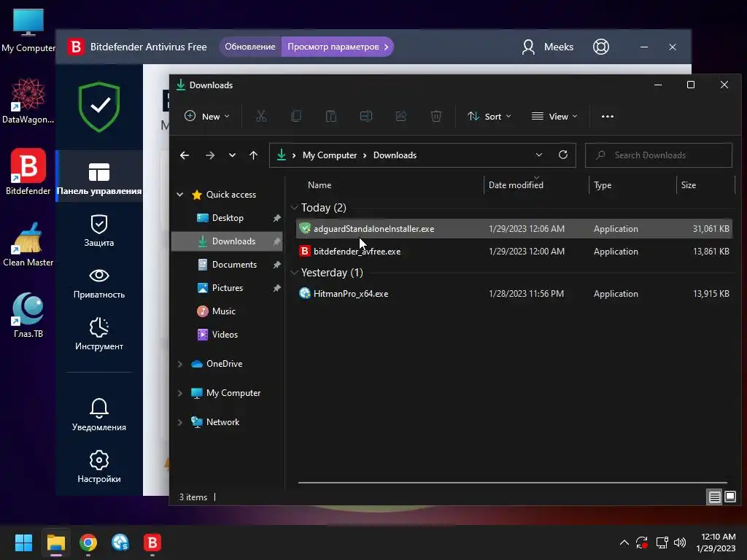Expand the address bar history dropdown
The image size is (747, 560).
[x=539, y=155]
